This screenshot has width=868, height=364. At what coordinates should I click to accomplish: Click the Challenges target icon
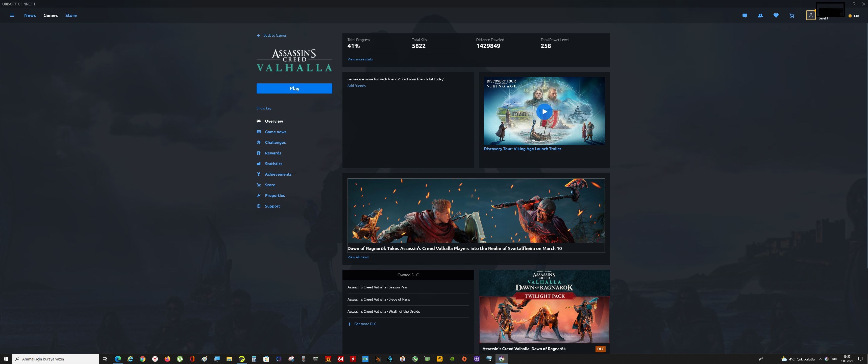click(258, 142)
